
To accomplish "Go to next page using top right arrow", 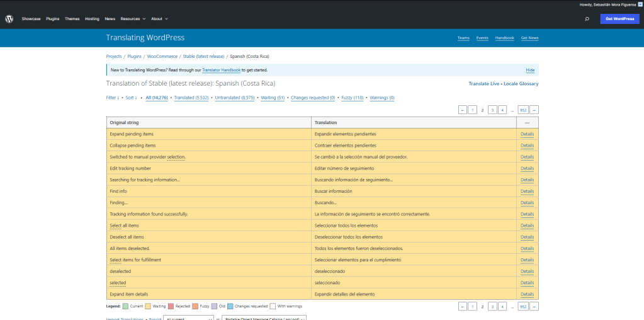I will [x=534, y=110].
